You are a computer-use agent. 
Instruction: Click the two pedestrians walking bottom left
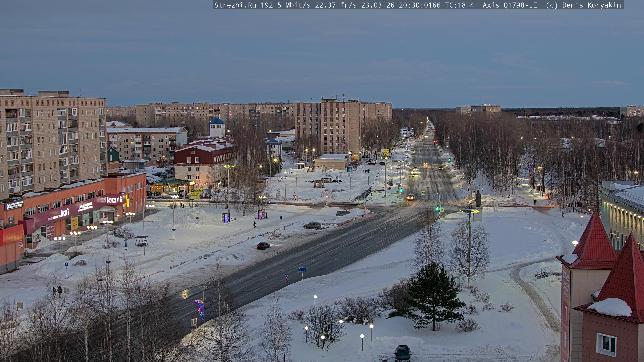click(x=57, y=292)
